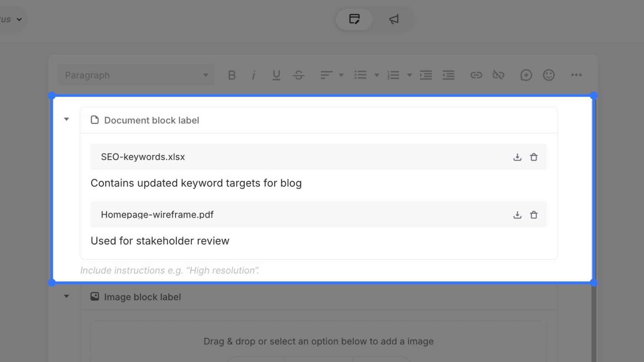This screenshot has width=644, height=362.
Task: Delete the SEO-keywords.xlsx file
Action: tap(534, 157)
